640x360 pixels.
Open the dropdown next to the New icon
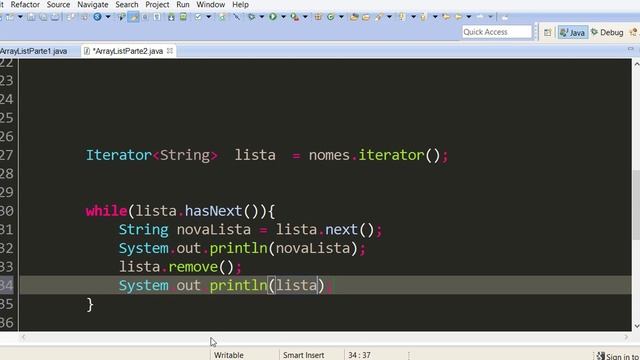20,17
